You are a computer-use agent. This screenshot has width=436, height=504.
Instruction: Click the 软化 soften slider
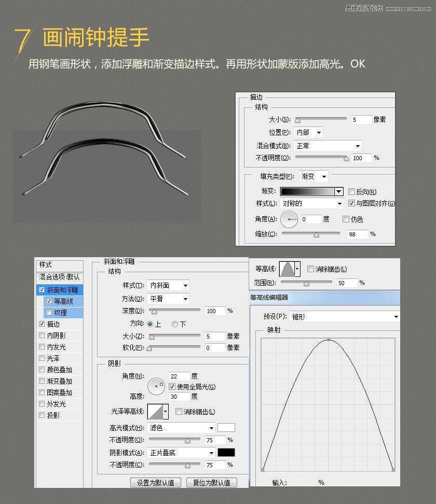tap(173, 347)
